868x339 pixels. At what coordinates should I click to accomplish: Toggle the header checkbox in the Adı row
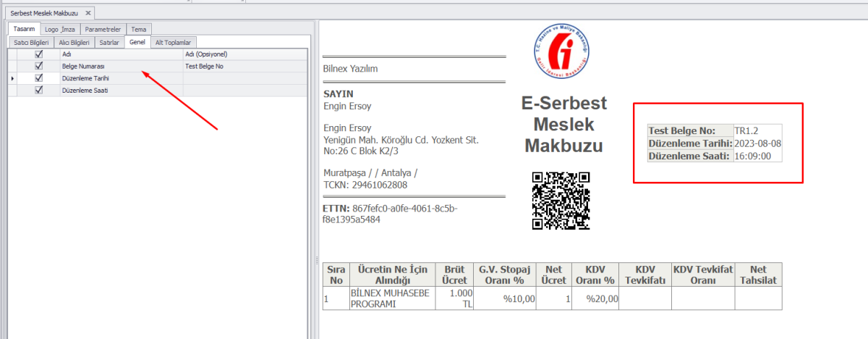pyautogui.click(x=39, y=54)
